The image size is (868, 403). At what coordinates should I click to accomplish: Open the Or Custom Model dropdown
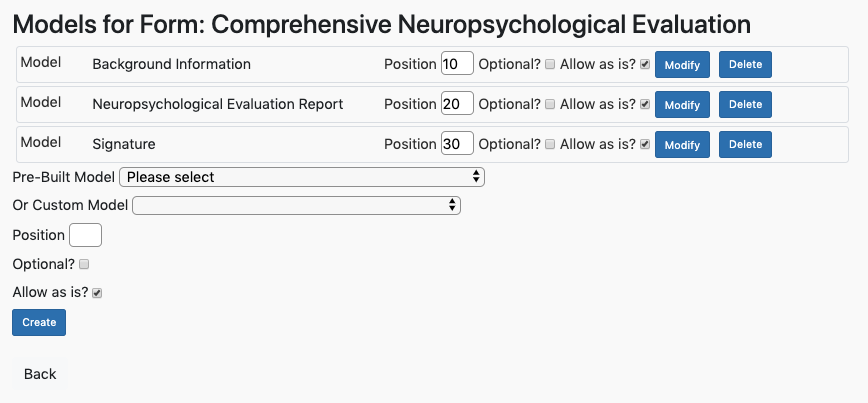click(297, 205)
